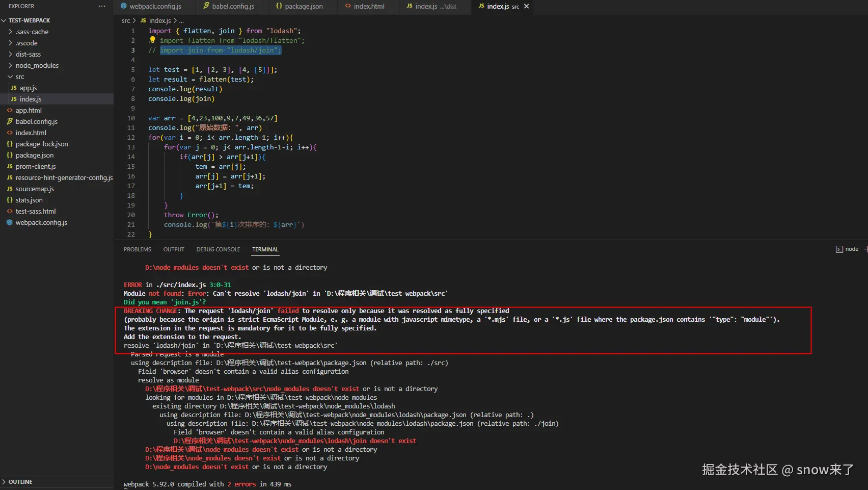The height and width of the screenshot is (490, 868).
Task: Click 'var arr = [4,23,100...]' code line
Action: [213, 118]
